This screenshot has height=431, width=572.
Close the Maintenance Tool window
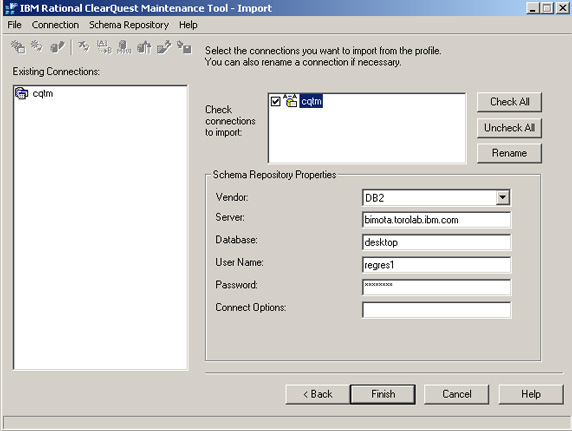562,8
